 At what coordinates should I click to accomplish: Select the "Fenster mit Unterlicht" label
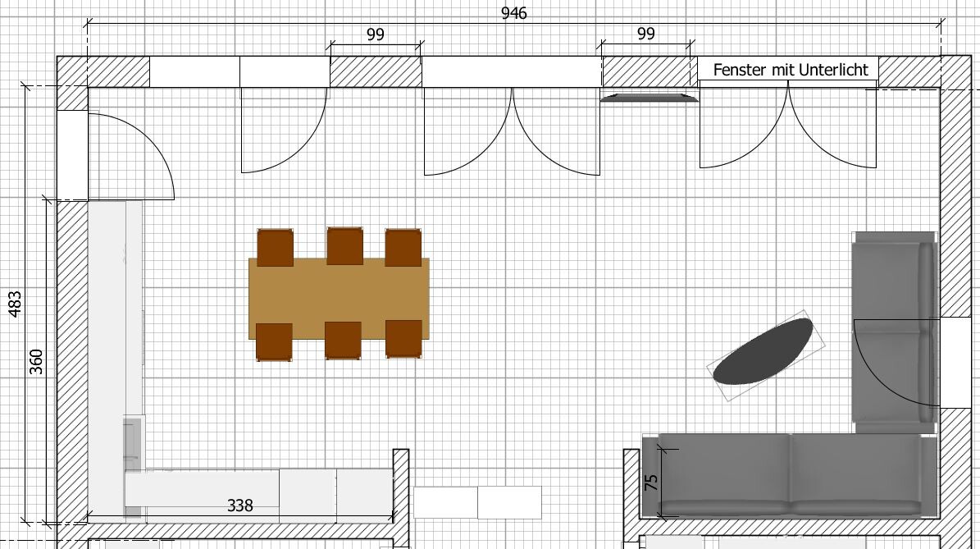[790, 71]
